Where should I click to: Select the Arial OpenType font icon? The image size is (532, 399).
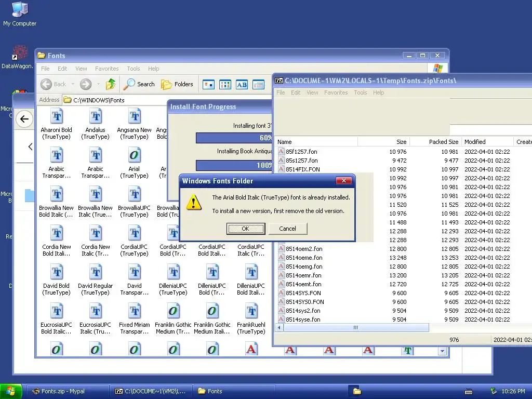pos(135,155)
